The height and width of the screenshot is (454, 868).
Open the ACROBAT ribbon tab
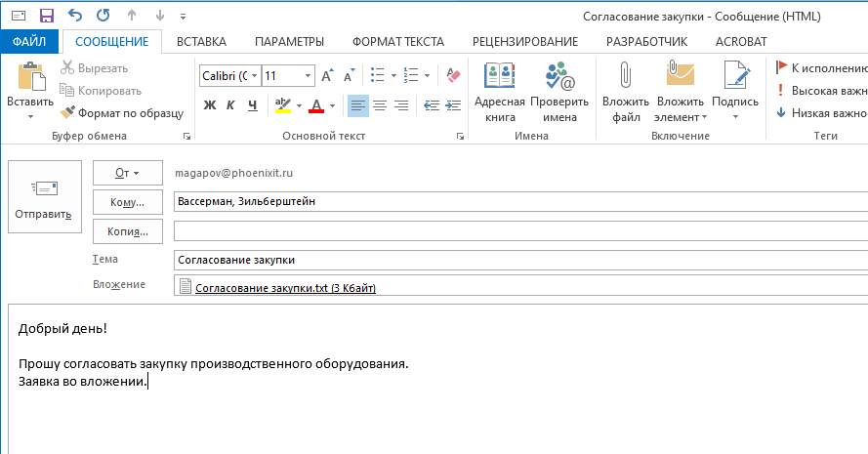(x=741, y=42)
